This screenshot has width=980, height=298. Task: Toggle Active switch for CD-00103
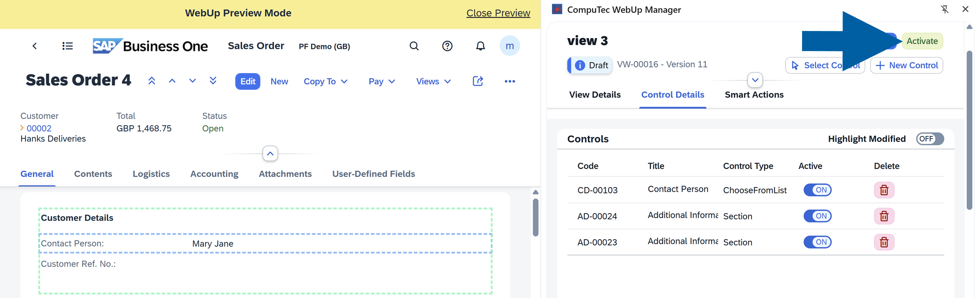point(817,190)
